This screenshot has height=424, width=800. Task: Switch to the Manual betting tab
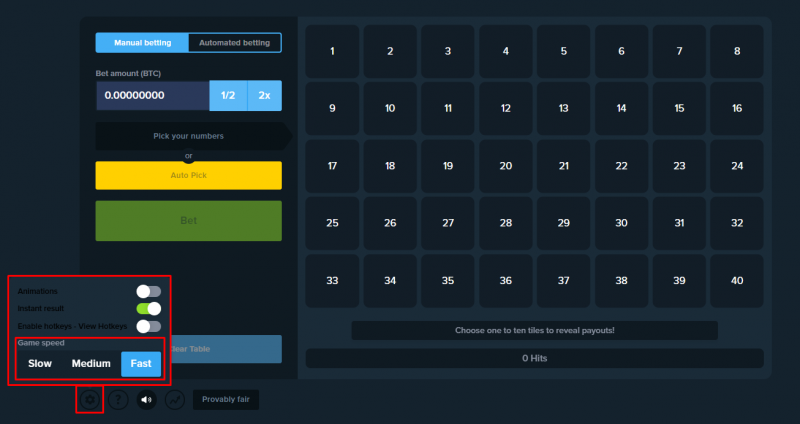point(142,43)
